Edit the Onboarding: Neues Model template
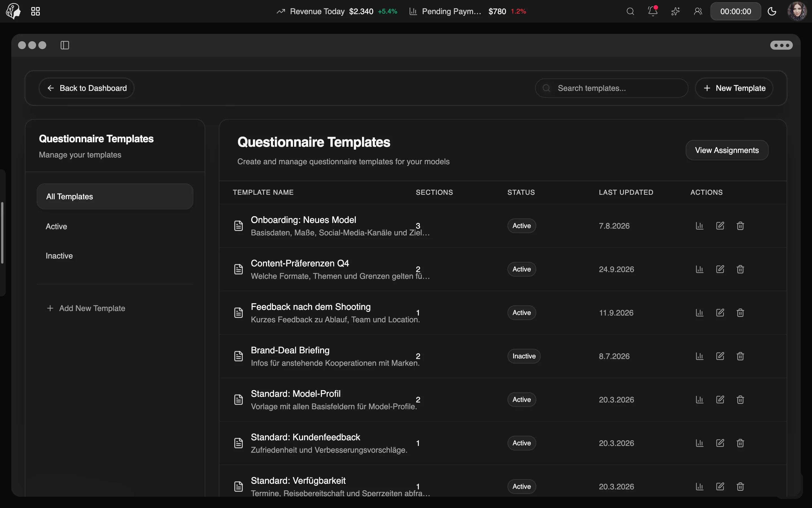This screenshot has width=812, height=508. (x=720, y=226)
